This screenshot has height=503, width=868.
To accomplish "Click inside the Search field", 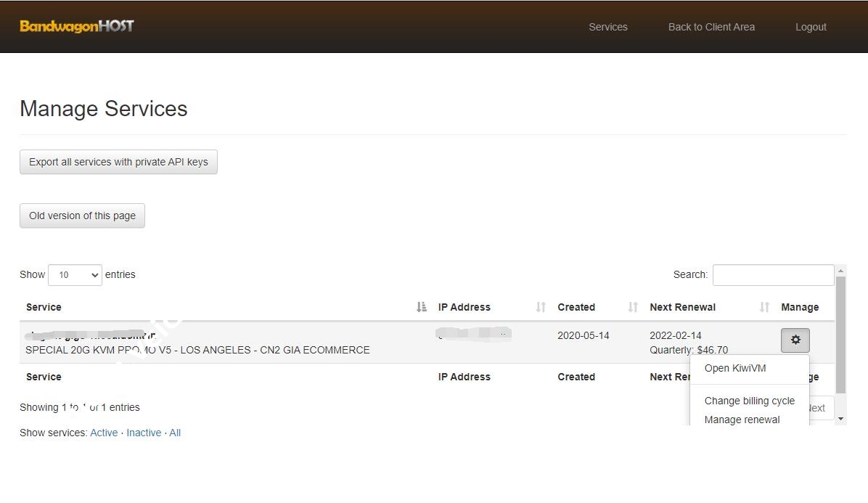I will pos(773,274).
